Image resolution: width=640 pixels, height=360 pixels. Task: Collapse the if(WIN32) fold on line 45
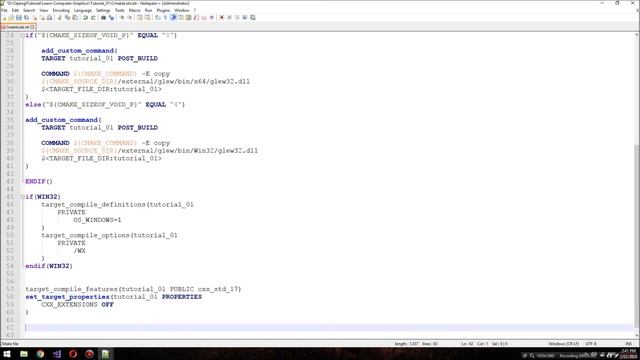click(22, 197)
